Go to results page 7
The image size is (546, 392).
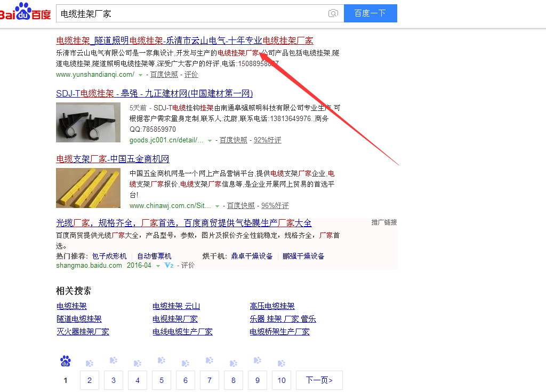tap(210, 380)
